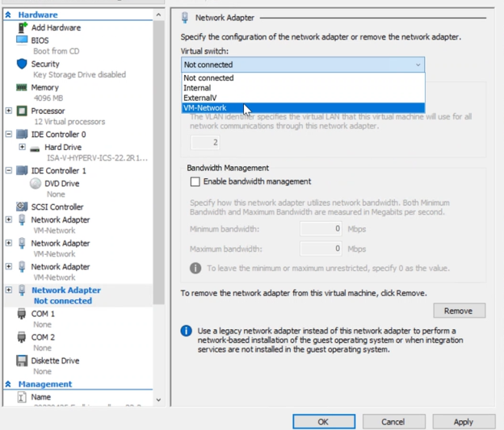Click the Cancel button
Image resolution: width=504 pixels, height=430 pixels.
click(x=394, y=422)
